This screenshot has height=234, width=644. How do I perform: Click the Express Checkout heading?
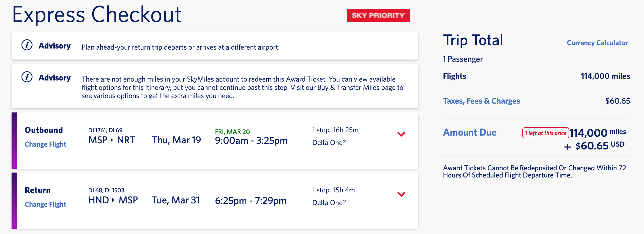click(x=97, y=14)
